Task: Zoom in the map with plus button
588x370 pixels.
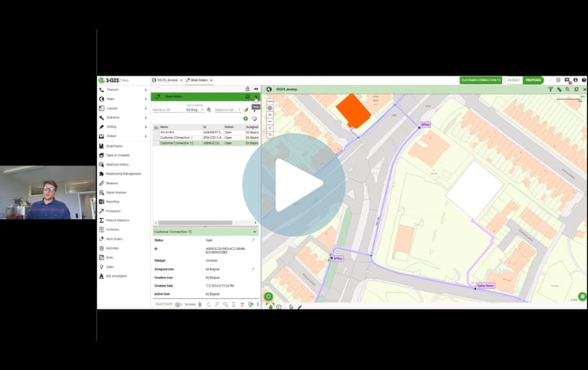Action: [269, 114]
